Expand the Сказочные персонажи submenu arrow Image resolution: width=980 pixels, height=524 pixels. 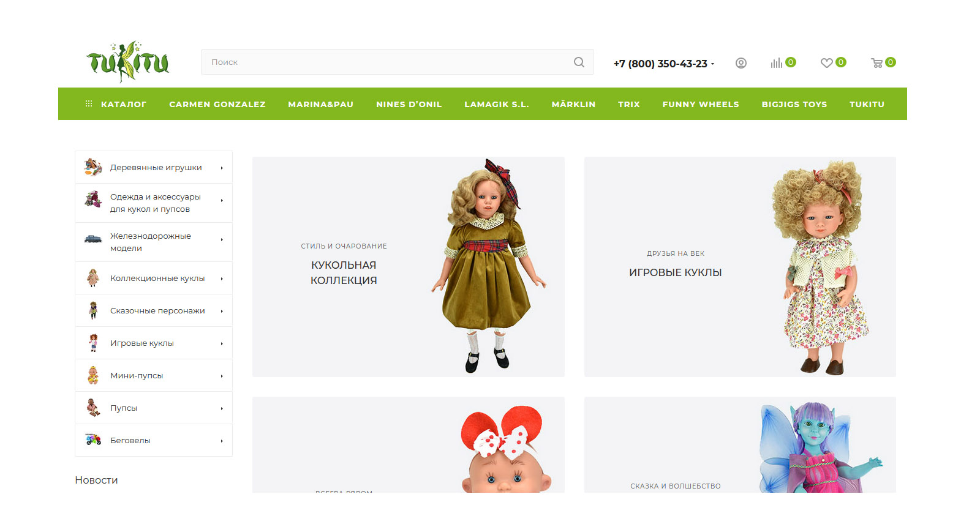222,311
